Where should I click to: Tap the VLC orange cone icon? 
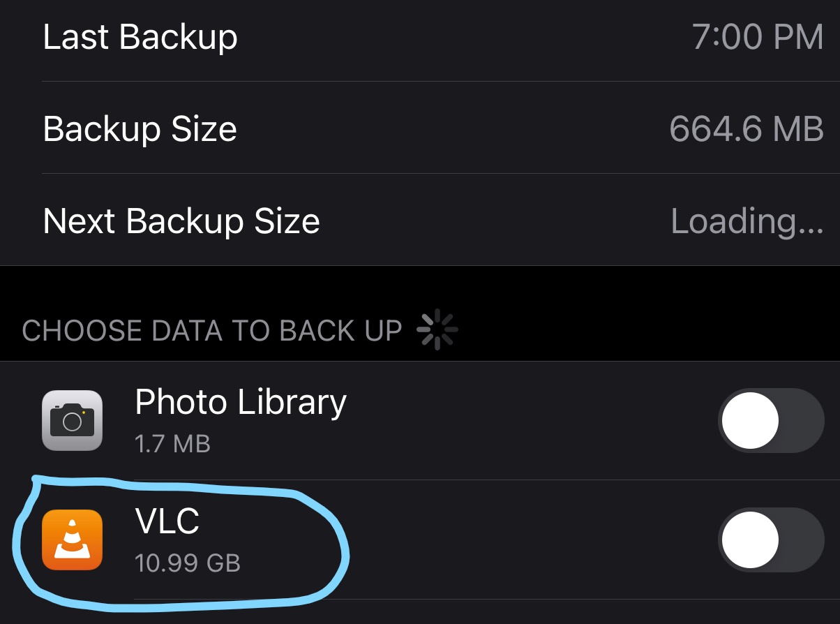72,539
